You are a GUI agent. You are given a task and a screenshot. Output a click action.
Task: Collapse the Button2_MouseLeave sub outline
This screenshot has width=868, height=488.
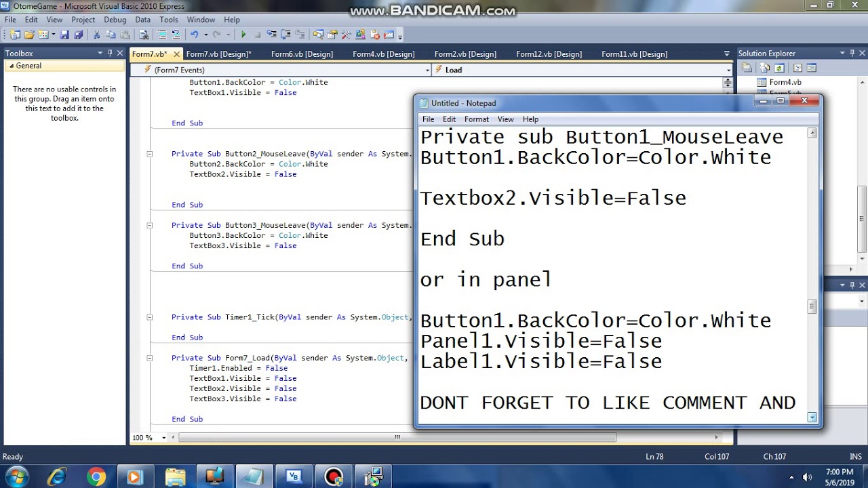[149, 154]
